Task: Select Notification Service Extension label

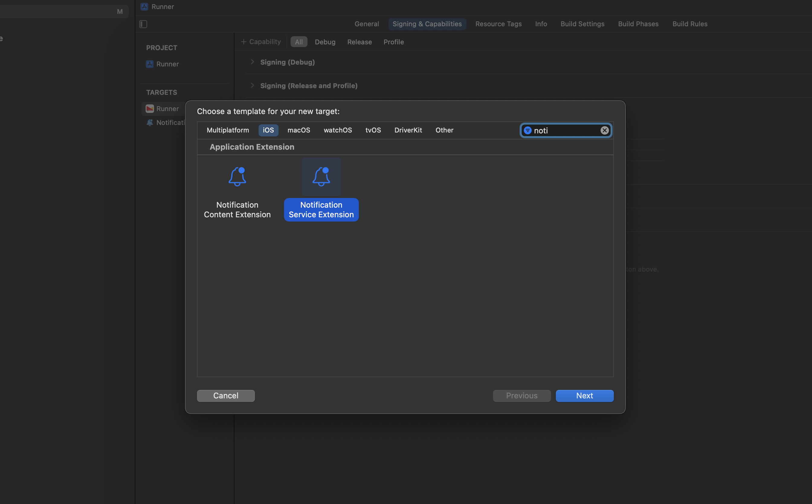Action: (x=321, y=210)
